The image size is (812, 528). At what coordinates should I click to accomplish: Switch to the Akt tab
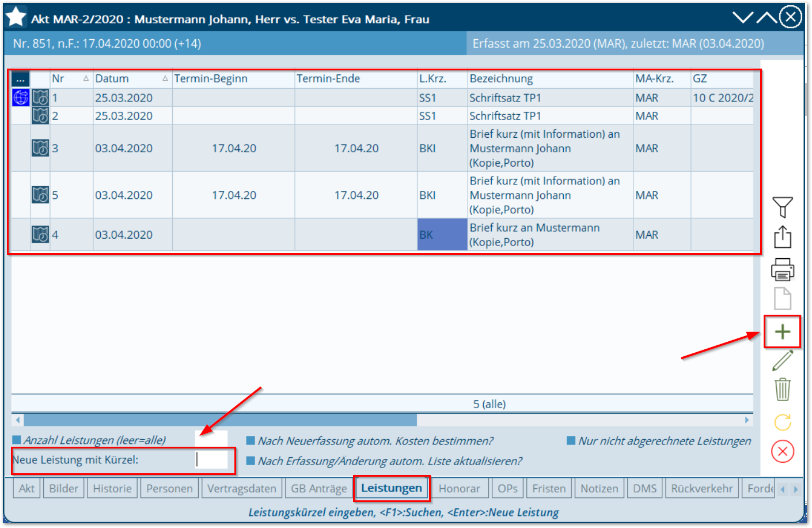[x=26, y=488]
